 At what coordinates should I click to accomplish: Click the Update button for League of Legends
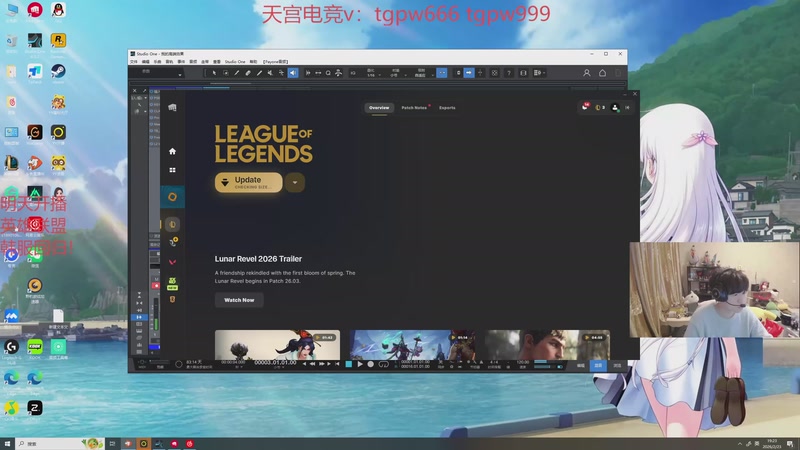point(248,182)
